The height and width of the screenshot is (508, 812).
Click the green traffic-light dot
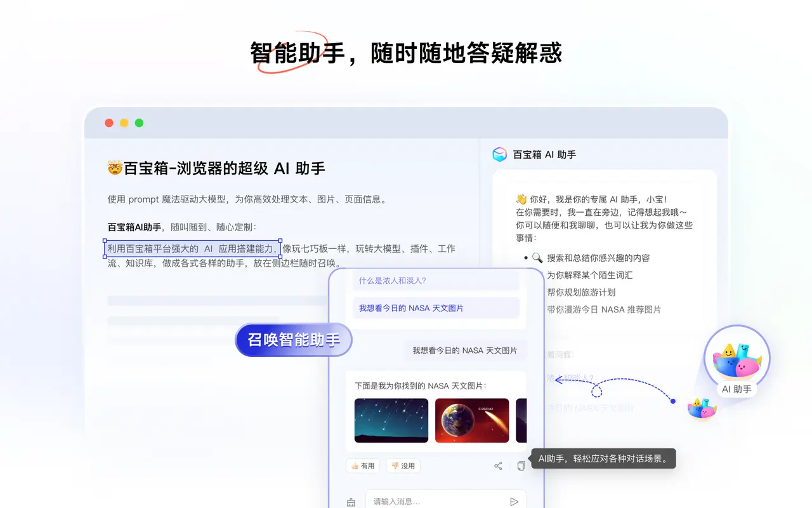pos(138,123)
